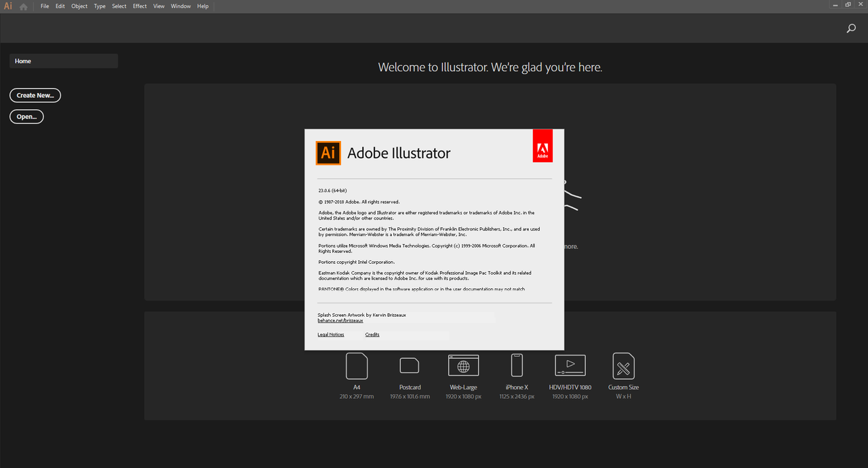This screenshot has width=868, height=468.
Task: Choose the iPhone X preset icon
Action: [517, 366]
